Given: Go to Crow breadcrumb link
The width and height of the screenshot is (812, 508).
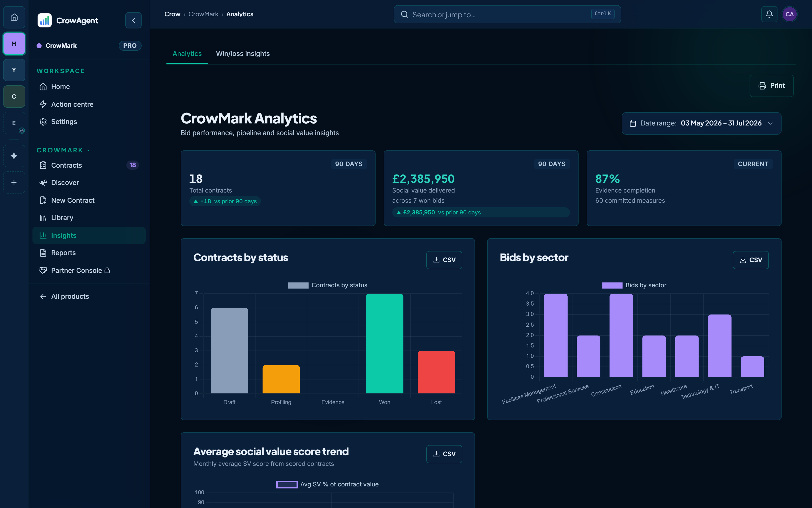Looking at the screenshot, I should pos(172,14).
